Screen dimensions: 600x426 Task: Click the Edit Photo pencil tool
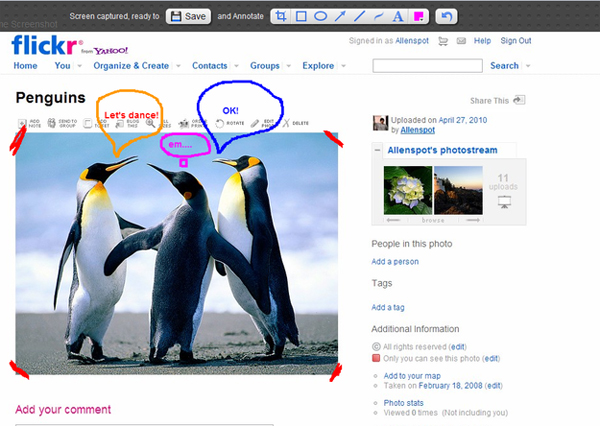[263, 123]
